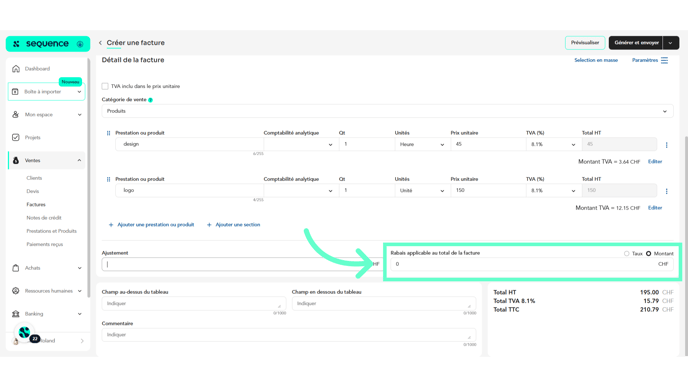Click Éditer next to Montant TVA 3.64 CHF
This screenshot has width=688, height=387.
tap(655, 161)
